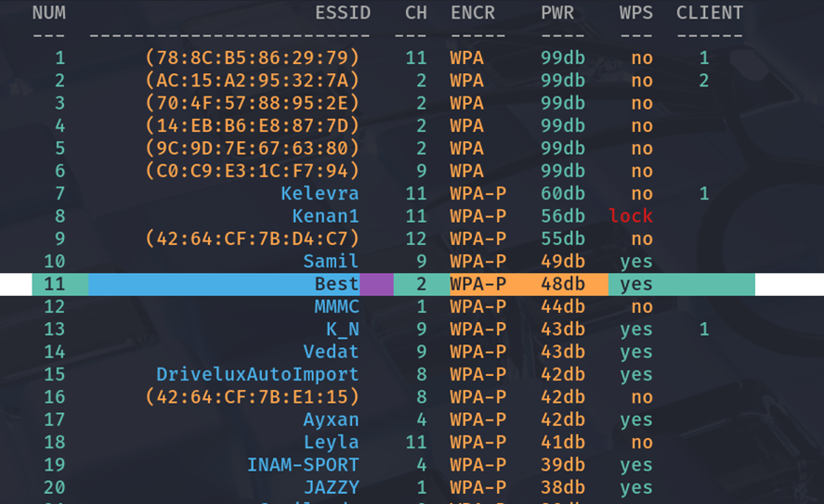824x504 pixels.
Task: Click the DriveluxAutoImport network entry
Action: 257,374
